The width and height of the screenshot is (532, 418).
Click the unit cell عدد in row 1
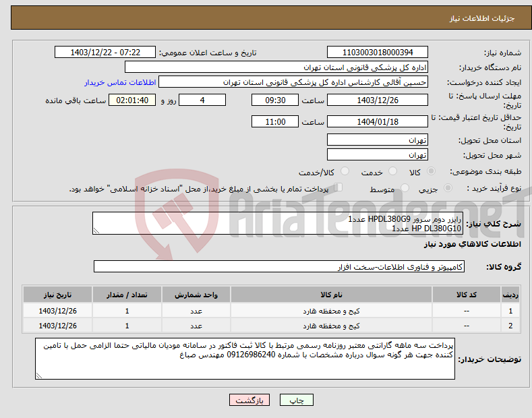point(196,311)
